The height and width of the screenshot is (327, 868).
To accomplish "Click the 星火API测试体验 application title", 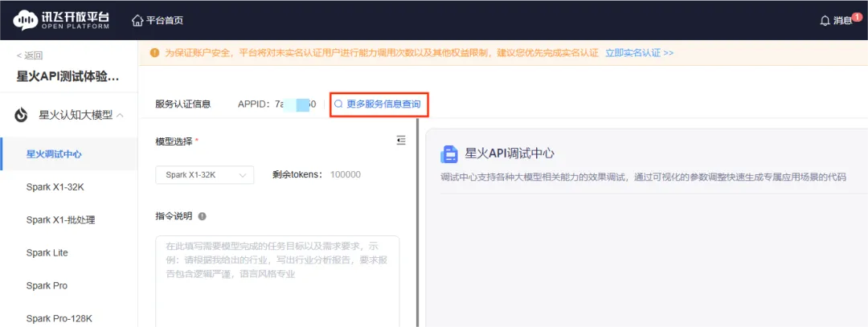I will point(68,76).
